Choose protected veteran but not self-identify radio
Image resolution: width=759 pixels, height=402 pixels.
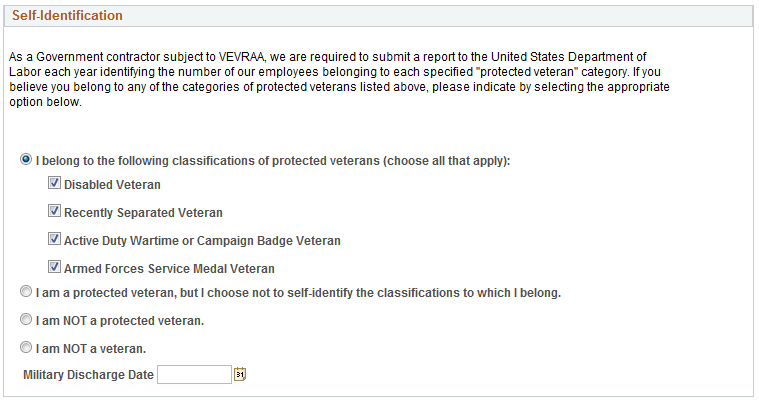point(26,292)
